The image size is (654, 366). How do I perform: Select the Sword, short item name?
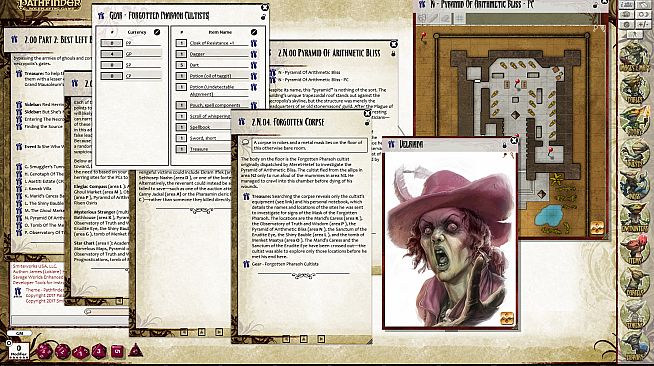(x=203, y=138)
